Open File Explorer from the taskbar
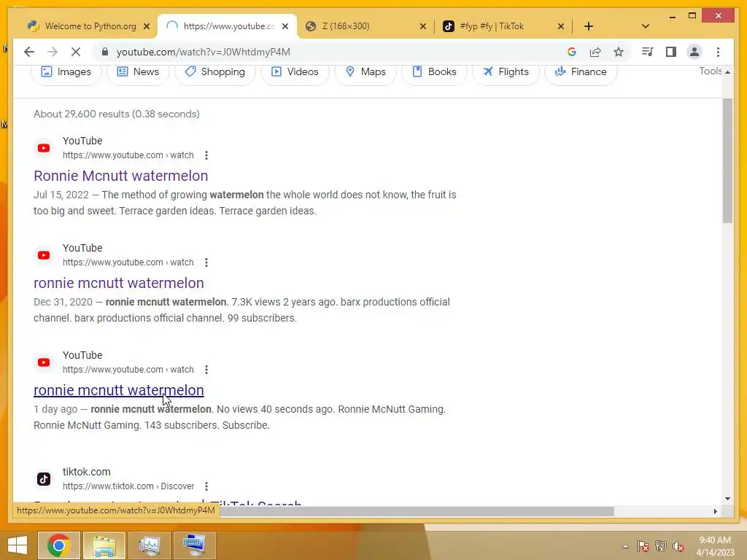 coord(104,545)
